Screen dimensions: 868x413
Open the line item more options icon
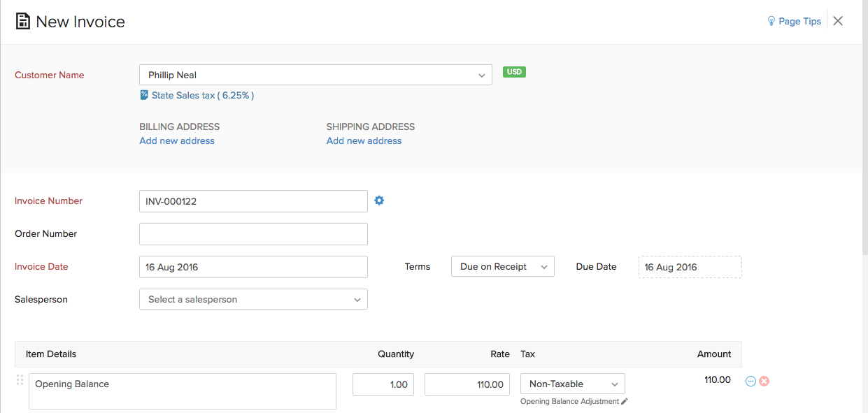[x=750, y=381]
